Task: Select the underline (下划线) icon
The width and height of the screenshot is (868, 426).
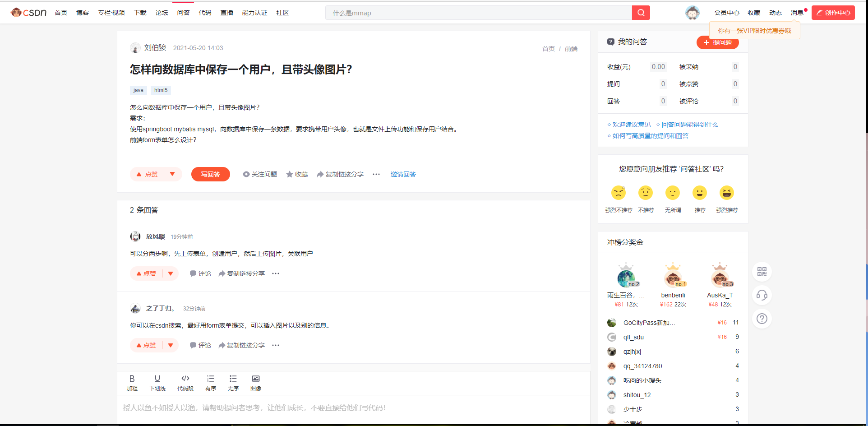Action: 157,382
